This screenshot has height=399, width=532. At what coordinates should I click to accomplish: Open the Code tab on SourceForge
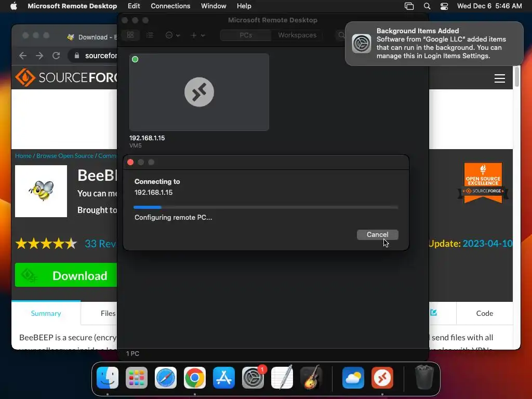coord(485,313)
